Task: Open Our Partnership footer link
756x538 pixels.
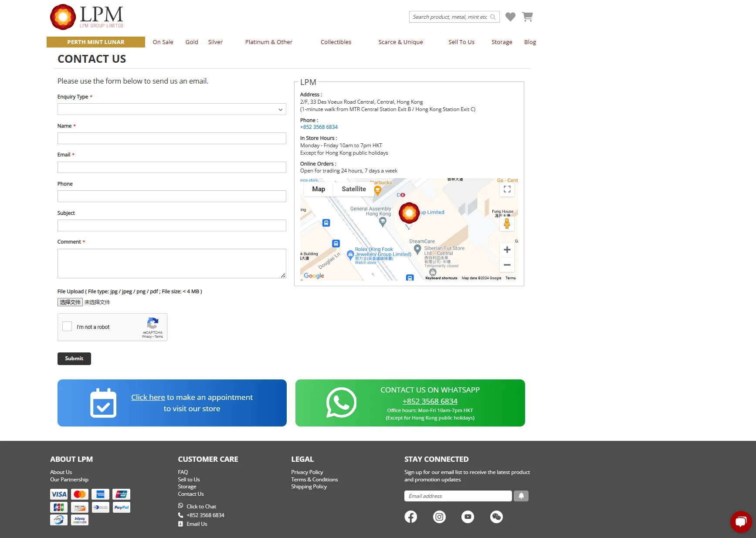Action: [x=69, y=480]
